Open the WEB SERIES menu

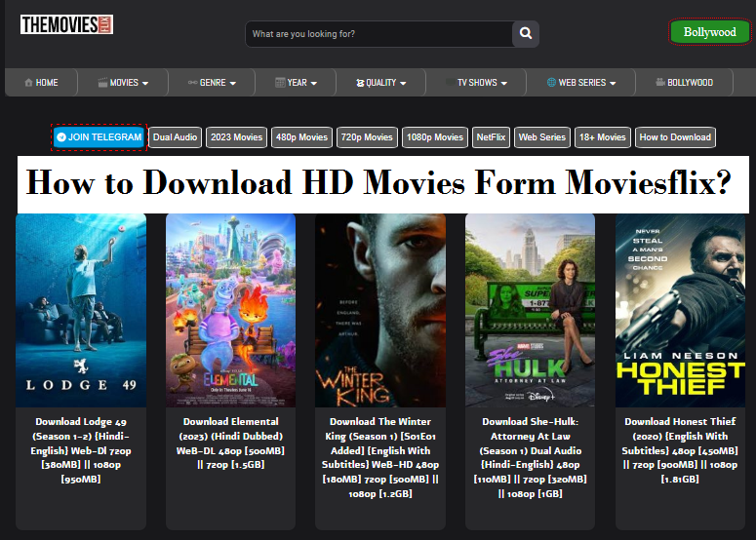pos(581,83)
